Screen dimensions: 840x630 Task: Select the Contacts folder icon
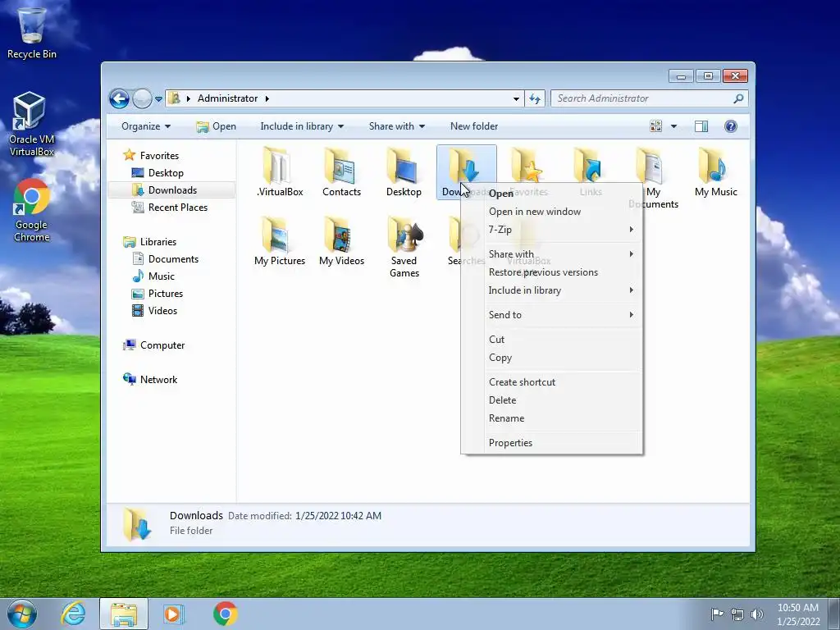(x=341, y=167)
